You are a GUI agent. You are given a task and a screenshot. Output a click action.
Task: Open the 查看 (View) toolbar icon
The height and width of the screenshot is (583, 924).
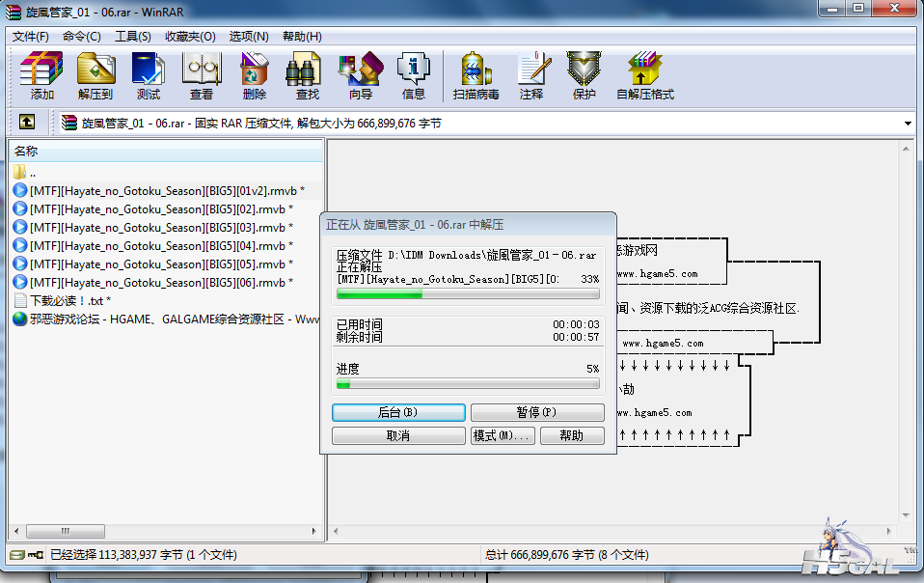[x=202, y=76]
